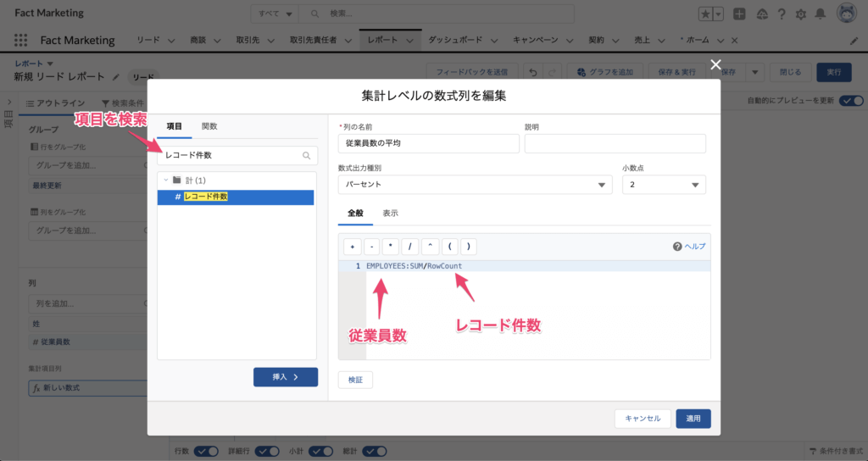Click the global create plus icon
This screenshot has width=868, height=461.
pyautogui.click(x=739, y=14)
